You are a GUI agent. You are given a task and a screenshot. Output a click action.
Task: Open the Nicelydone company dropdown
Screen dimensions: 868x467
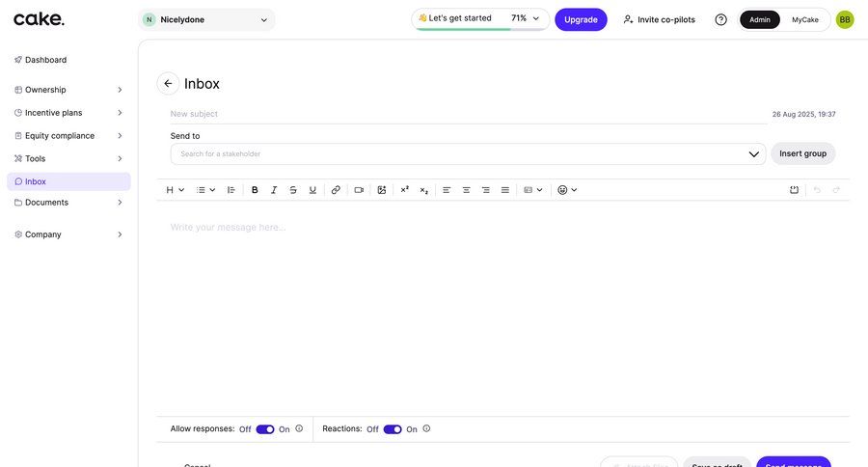[x=206, y=19]
